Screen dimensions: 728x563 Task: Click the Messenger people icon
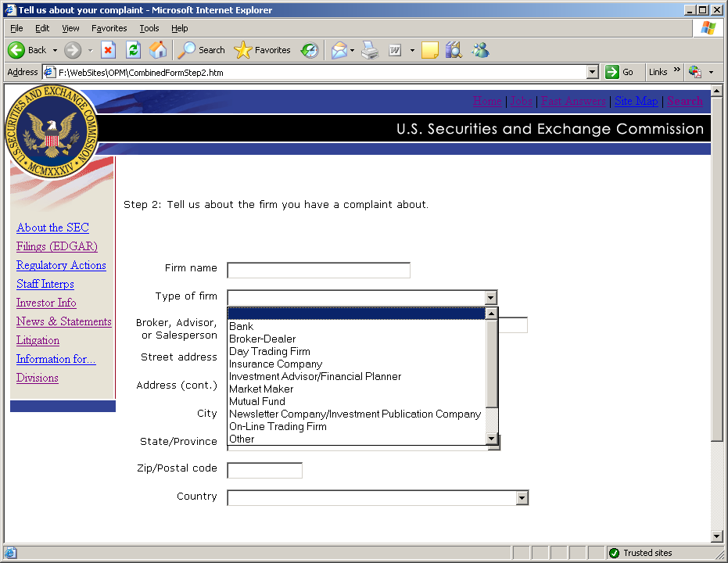[481, 50]
